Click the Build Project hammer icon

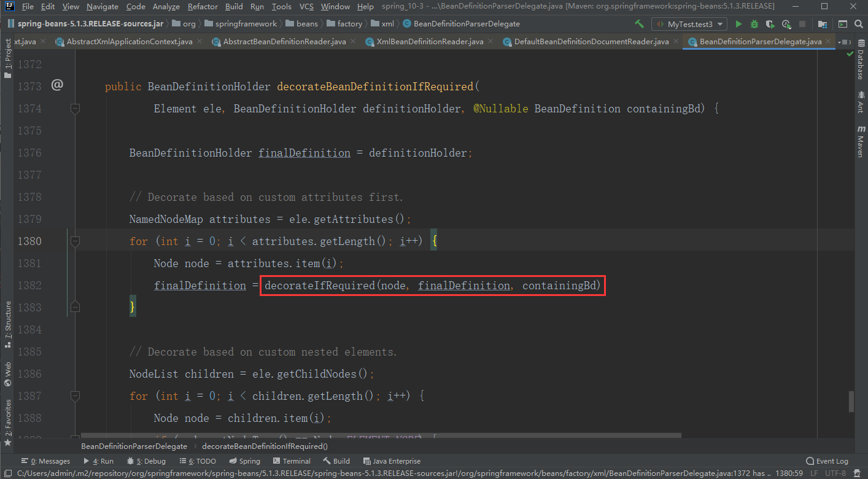click(639, 24)
